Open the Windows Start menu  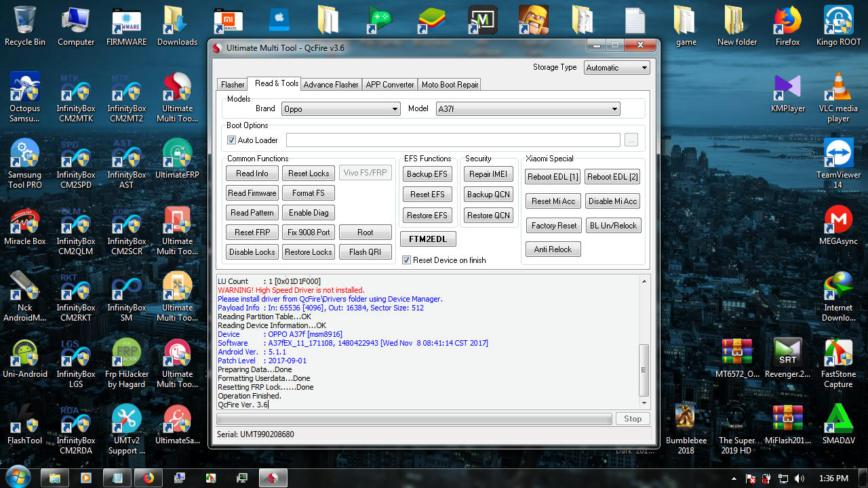18,476
